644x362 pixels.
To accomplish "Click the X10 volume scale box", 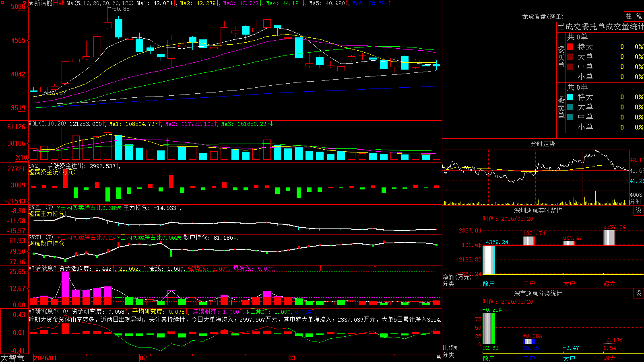I will (x=22, y=157).
